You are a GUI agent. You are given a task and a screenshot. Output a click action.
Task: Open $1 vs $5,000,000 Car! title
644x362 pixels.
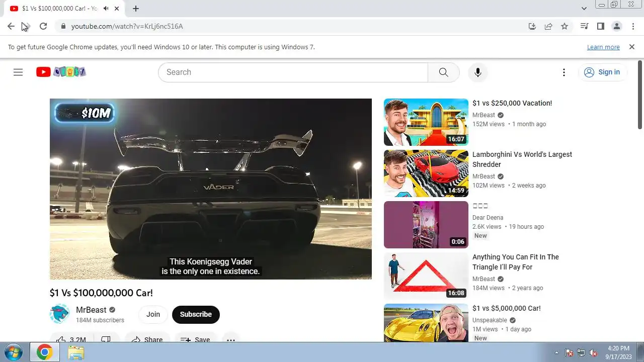click(x=507, y=308)
